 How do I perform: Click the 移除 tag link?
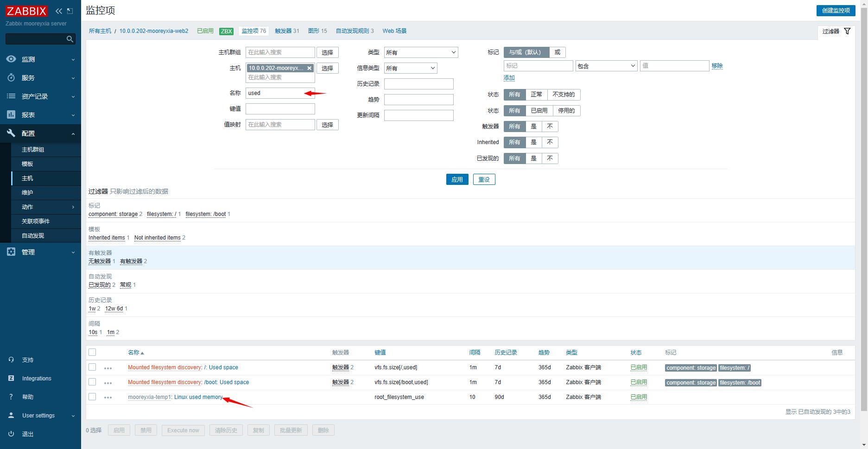pyautogui.click(x=717, y=66)
